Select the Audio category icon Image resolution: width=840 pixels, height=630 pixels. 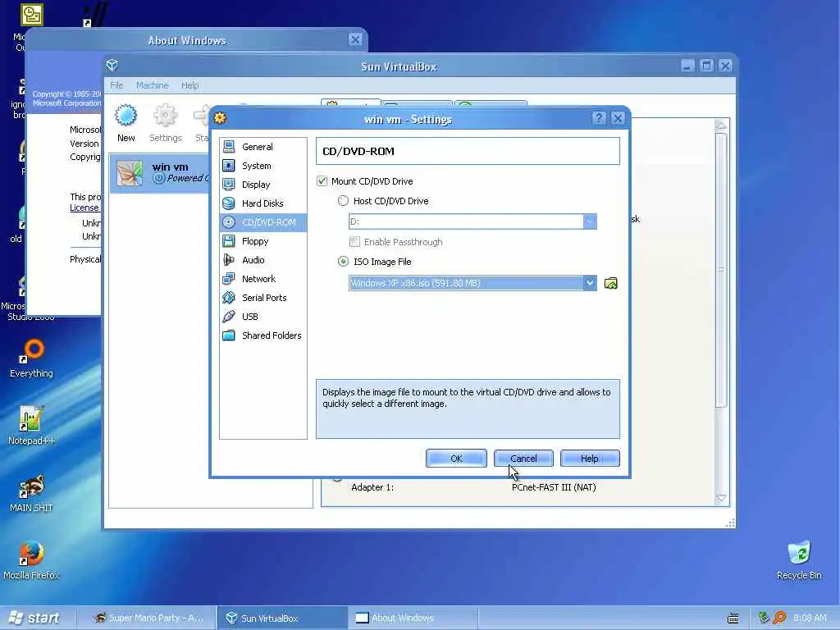point(229,260)
